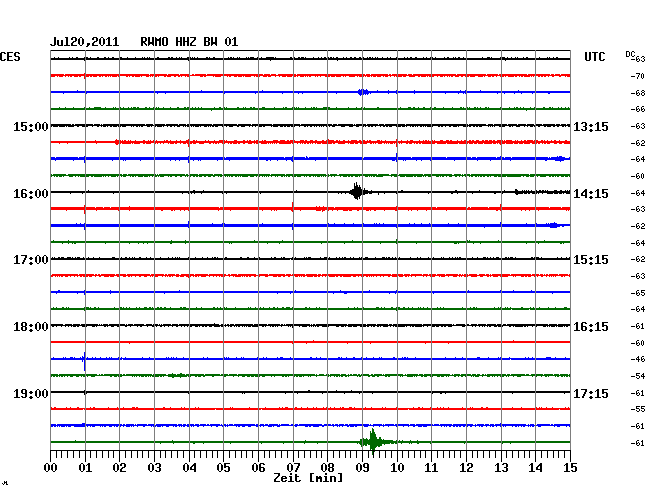
Task: Click the DC value "-66"
Action: coord(638,109)
